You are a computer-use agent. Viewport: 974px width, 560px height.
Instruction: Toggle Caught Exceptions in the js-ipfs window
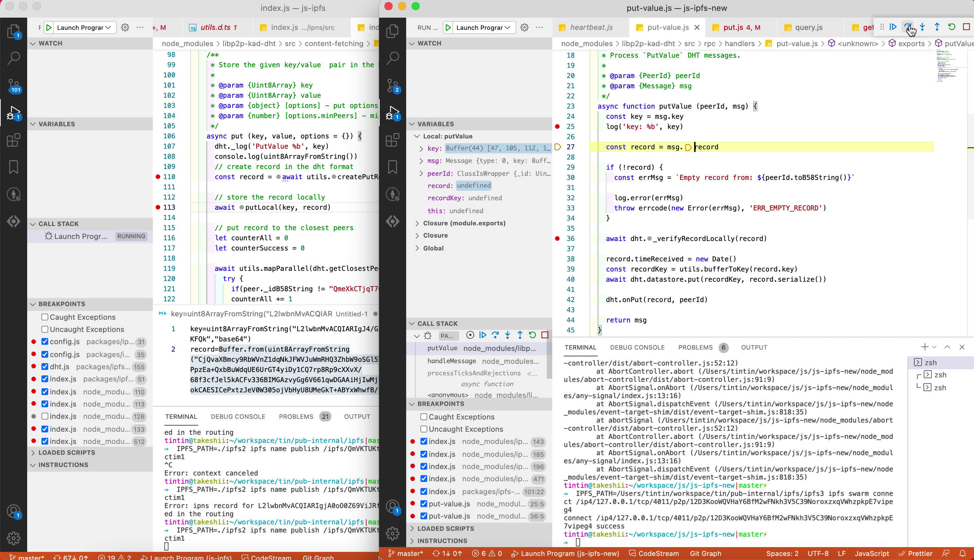coord(44,317)
